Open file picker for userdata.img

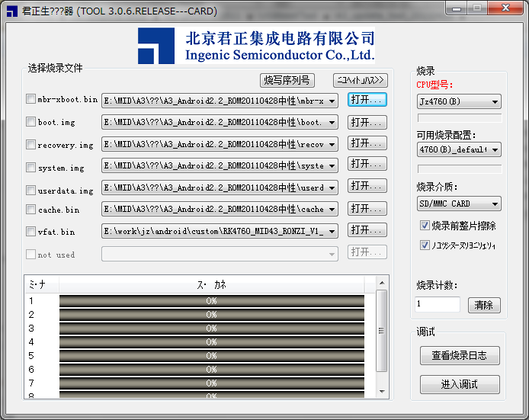(367, 185)
